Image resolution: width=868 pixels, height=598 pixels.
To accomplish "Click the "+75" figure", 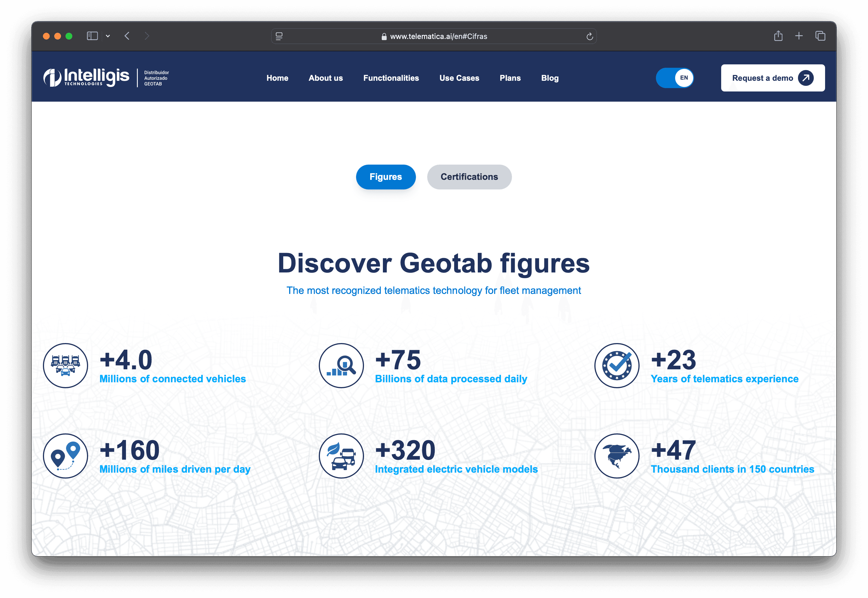I will 398,360.
